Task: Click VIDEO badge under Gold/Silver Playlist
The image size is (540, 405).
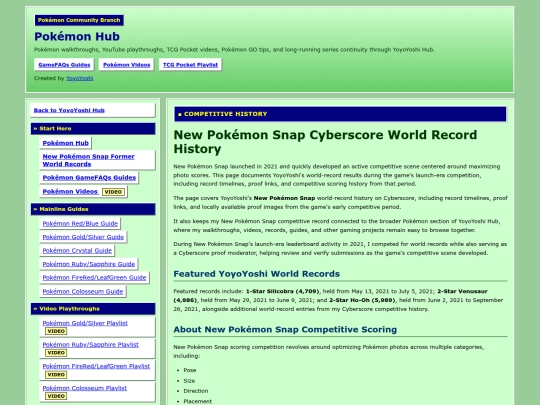Action: pyautogui.click(x=56, y=331)
